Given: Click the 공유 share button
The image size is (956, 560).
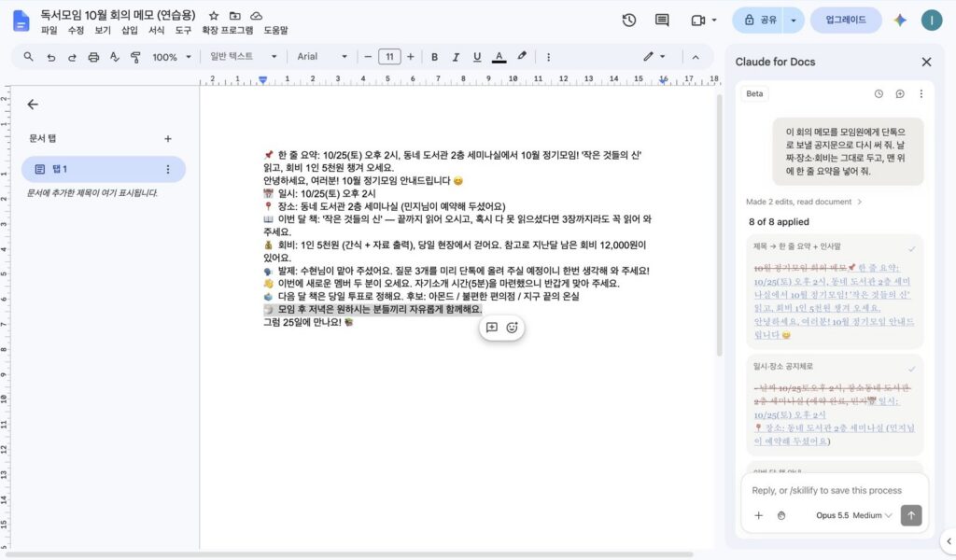Looking at the screenshot, I should 760,21.
